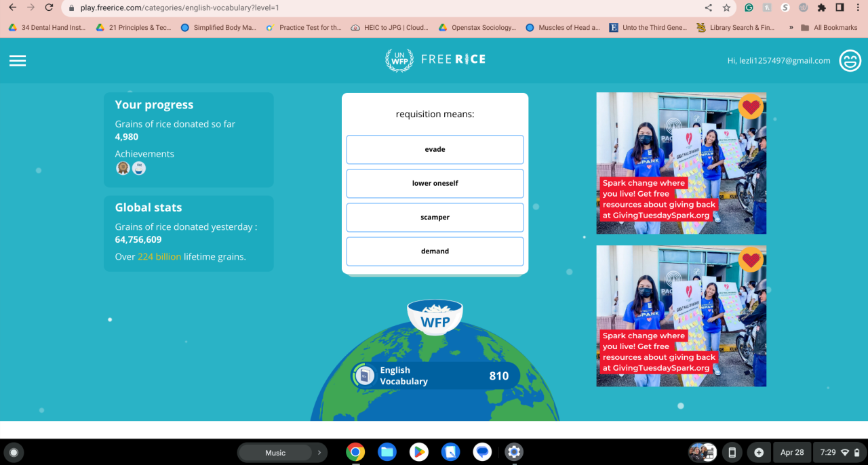Viewport: 868px width, 465px height.
Task: Open Unto the Third Gene bookmark
Action: (649, 28)
